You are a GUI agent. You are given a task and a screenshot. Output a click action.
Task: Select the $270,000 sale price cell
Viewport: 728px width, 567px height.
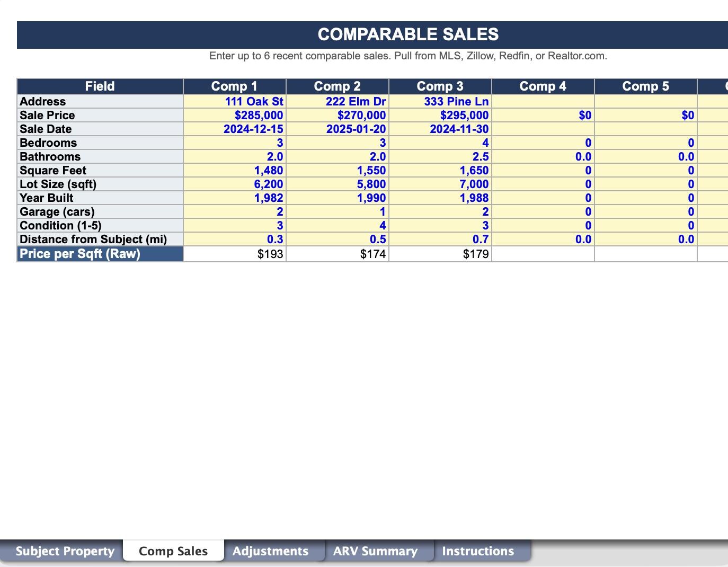click(x=338, y=115)
